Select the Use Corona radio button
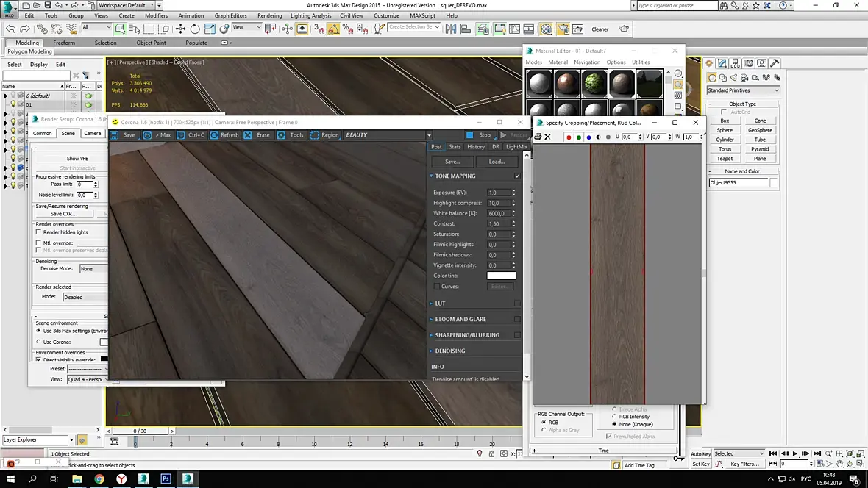This screenshot has width=868, height=488. pos(39,342)
